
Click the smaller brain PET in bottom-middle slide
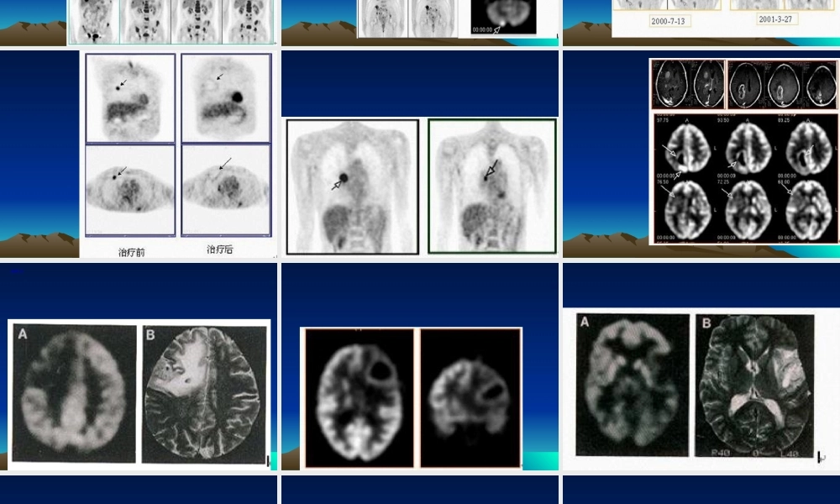(x=470, y=397)
